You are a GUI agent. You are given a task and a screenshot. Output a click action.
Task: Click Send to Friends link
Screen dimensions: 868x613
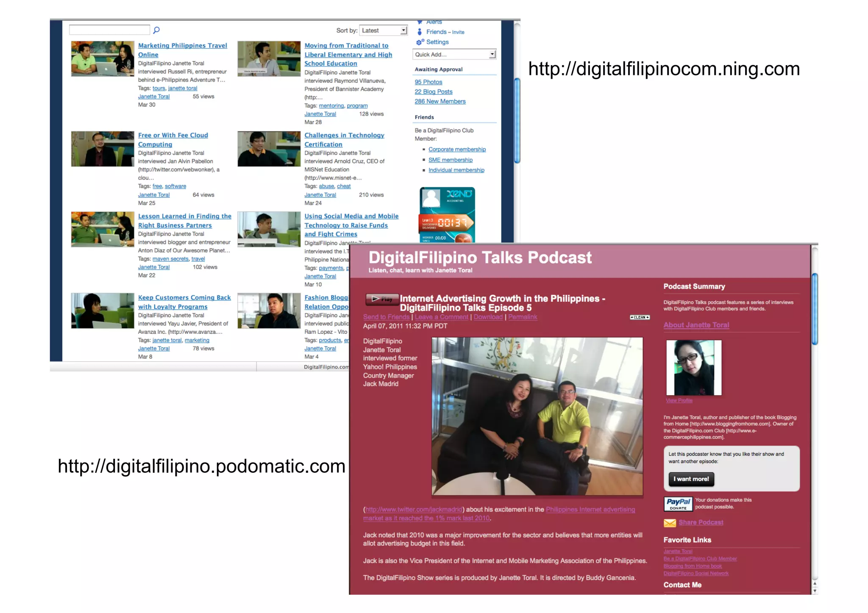click(386, 317)
